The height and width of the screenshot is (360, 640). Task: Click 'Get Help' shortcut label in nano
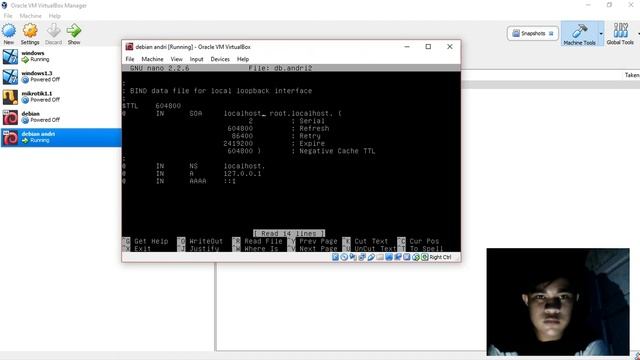coord(151,241)
